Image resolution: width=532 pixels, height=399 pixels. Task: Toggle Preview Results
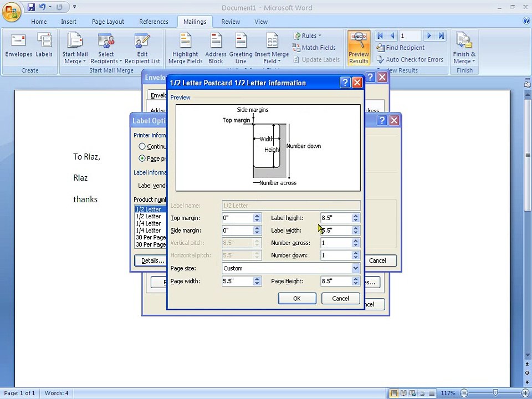(359, 48)
